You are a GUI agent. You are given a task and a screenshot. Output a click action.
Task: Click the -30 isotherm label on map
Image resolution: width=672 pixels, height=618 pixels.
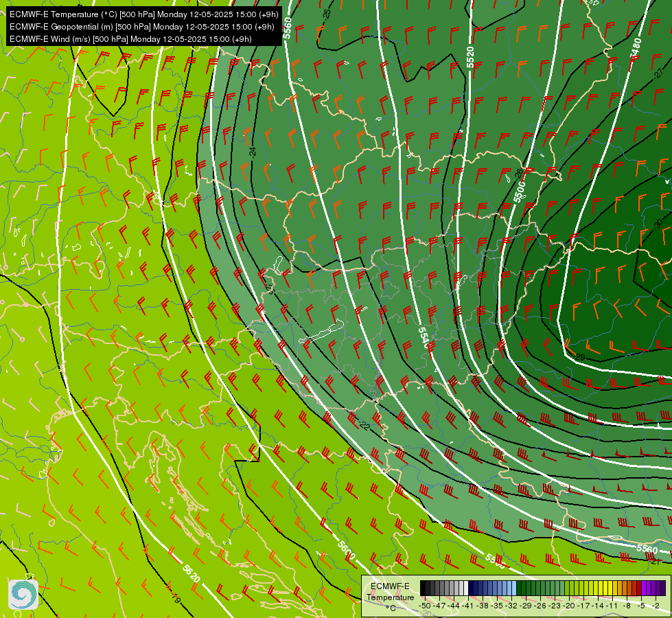point(658,223)
